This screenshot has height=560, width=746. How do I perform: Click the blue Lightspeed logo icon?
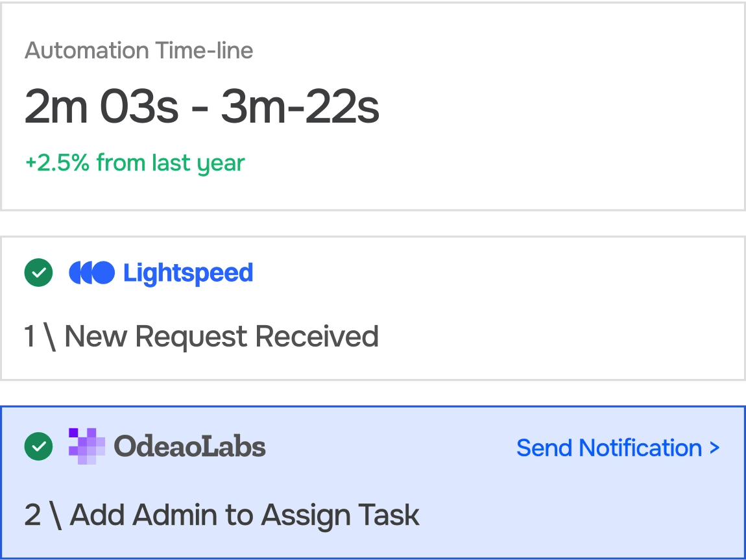pos(91,273)
